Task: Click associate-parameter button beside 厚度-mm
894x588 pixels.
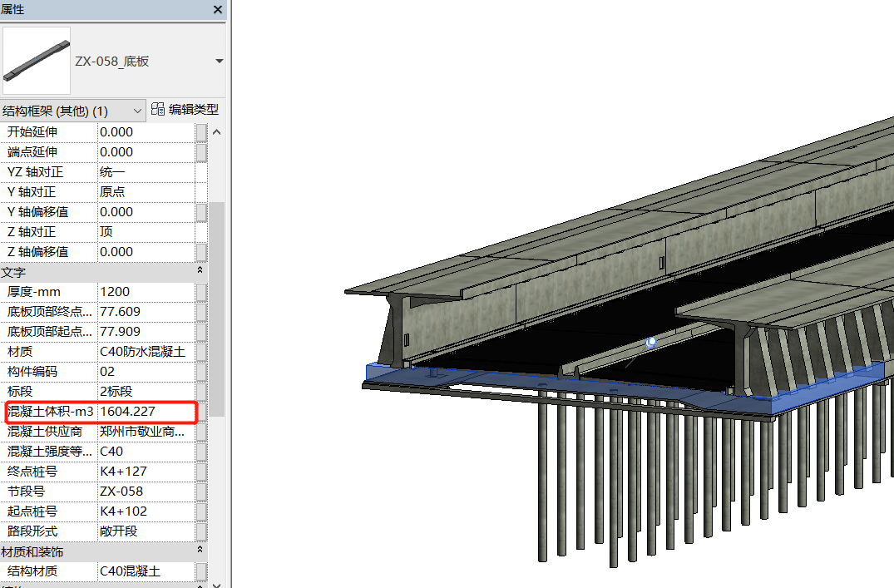Action: click(x=201, y=292)
